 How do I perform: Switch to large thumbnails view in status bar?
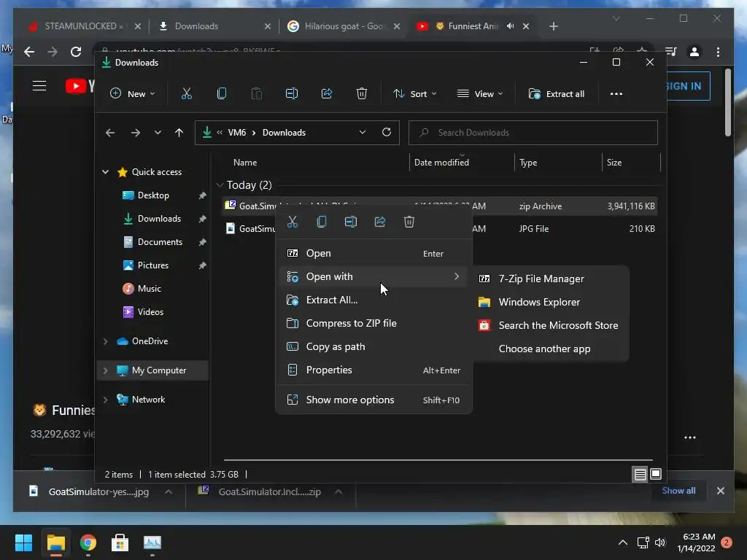(x=656, y=474)
